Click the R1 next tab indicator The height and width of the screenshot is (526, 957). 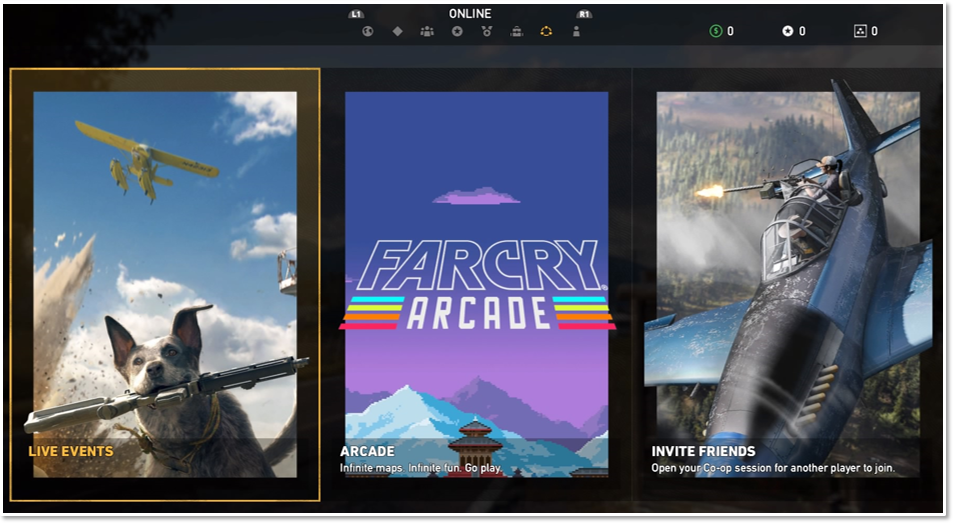(585, 14)
